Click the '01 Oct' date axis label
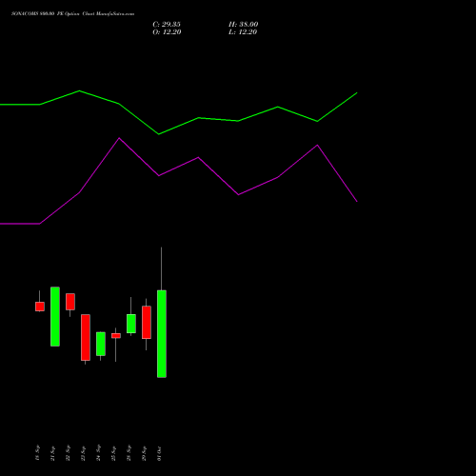Screen dimensions: 476x476 click(159, 454)
